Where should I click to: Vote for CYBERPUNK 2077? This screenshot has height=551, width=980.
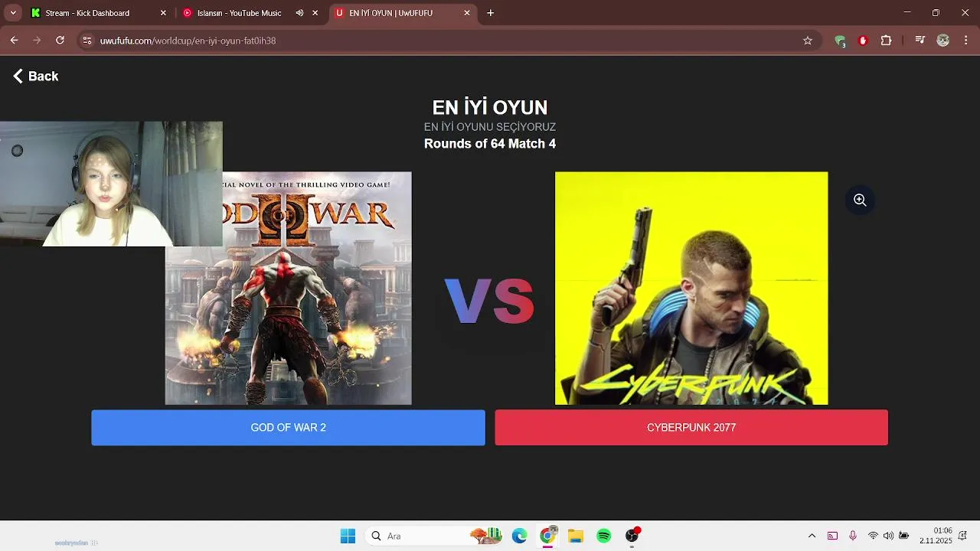coord(691,427)
